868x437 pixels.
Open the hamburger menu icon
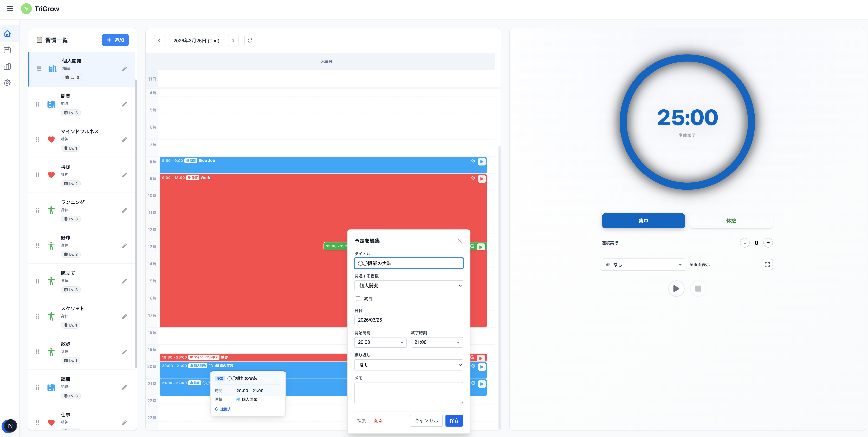point(10,9)
